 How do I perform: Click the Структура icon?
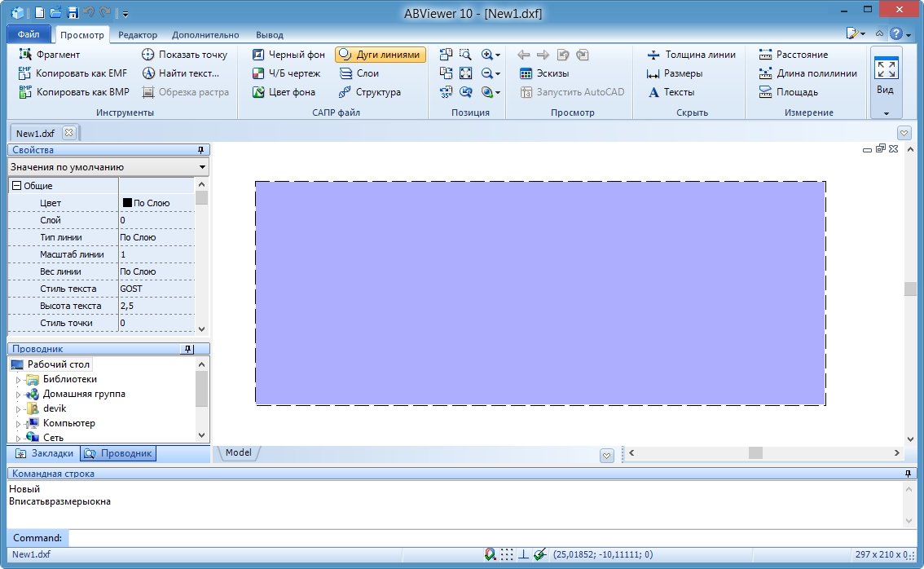coord(346,92)
